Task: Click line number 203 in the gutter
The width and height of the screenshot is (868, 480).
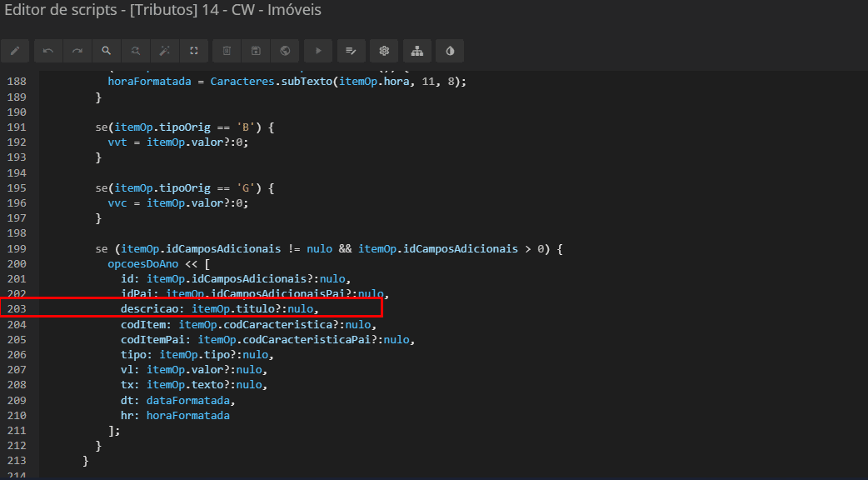Action: click(16, 308)
